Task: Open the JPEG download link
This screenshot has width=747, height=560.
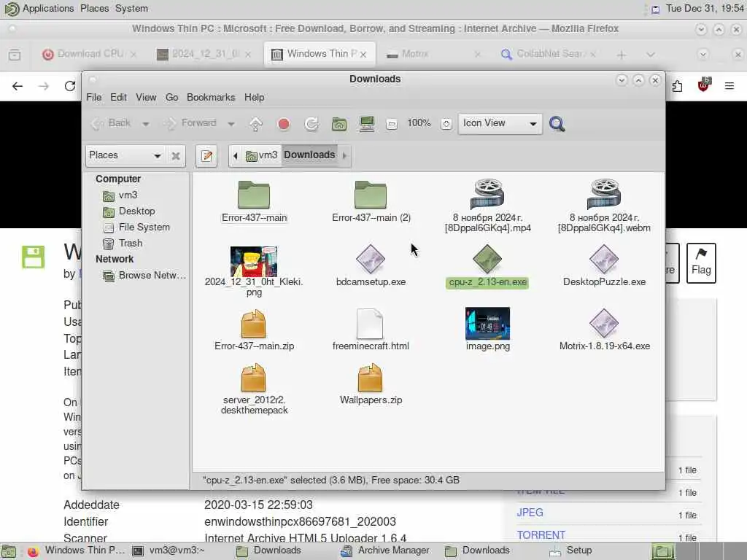Action: tap(530, 513)
